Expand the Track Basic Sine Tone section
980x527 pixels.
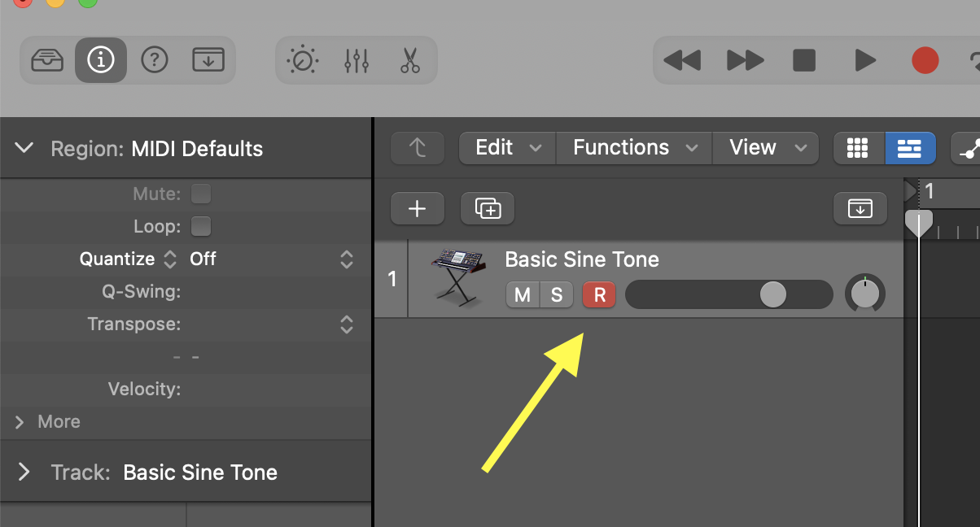24,473
